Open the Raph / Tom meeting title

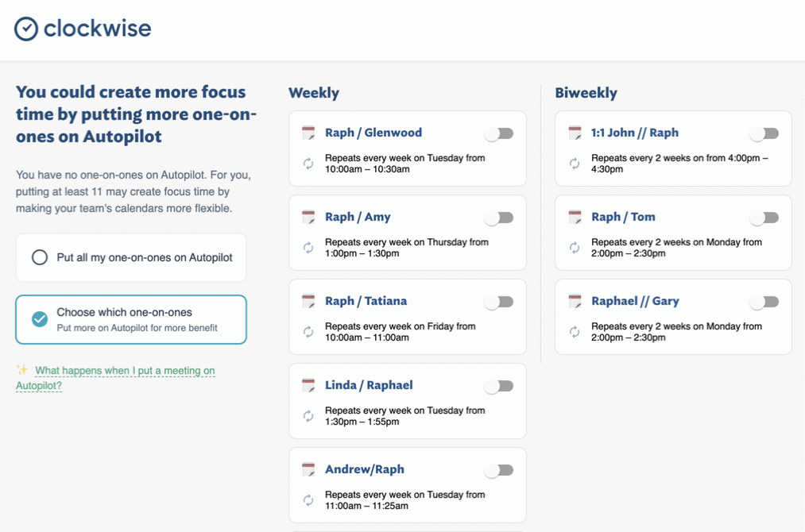tap(623, 217)
